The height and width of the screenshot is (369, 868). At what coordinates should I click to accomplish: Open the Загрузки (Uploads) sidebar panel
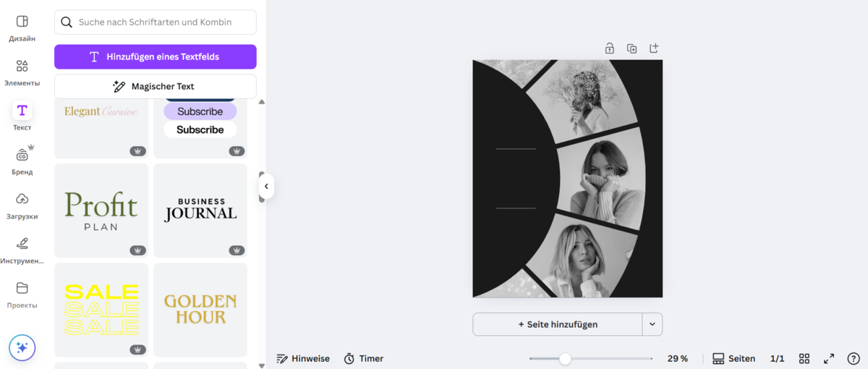point(22,205)
